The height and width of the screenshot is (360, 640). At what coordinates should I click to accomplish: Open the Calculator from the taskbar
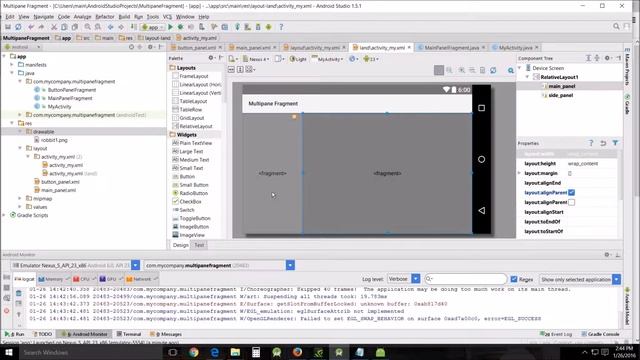256,352
